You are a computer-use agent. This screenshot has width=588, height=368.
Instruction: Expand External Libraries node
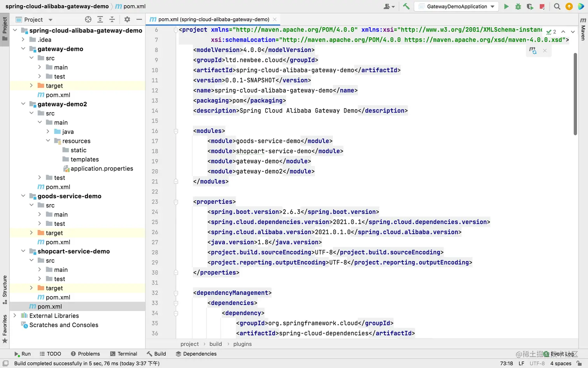click(x=15, y=316)
